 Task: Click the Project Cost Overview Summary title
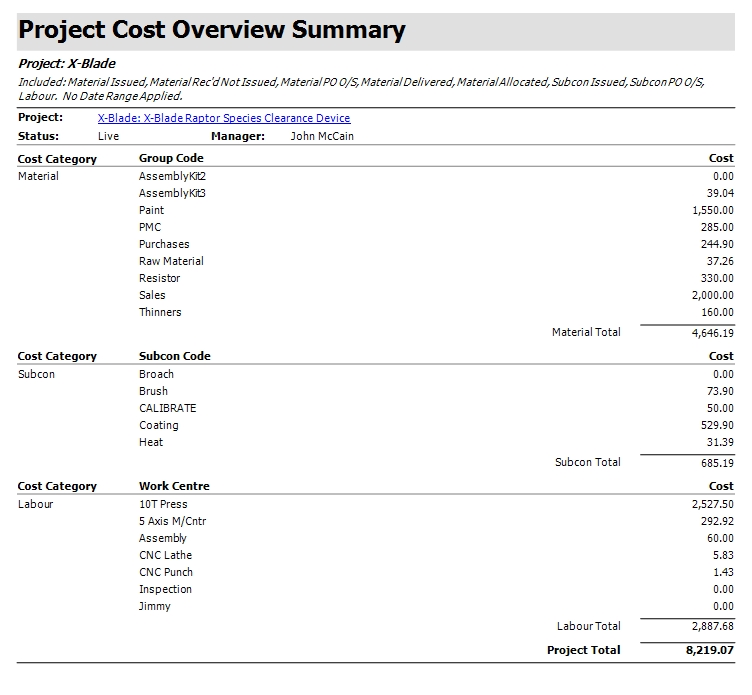point(212,31)
